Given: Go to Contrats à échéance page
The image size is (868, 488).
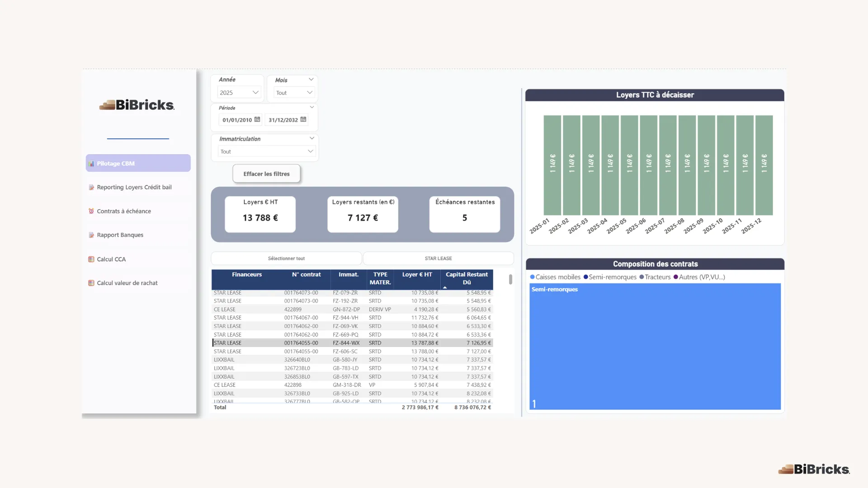Looking at the screenshot, I should coord(138,211).
